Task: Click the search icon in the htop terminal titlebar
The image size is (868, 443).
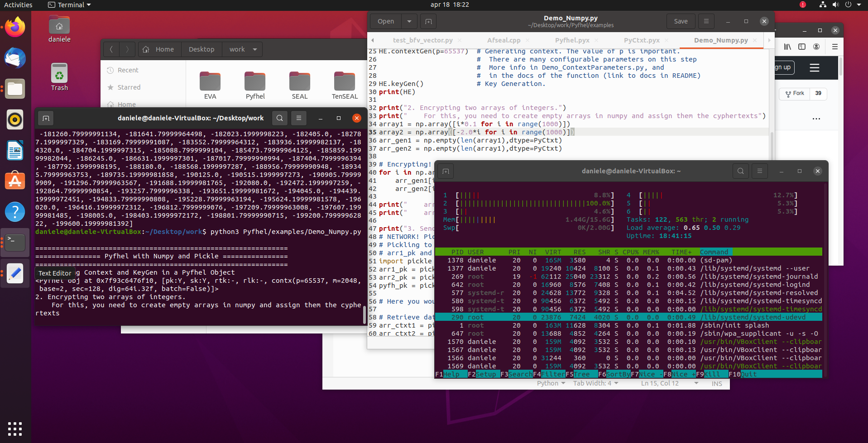Action: tap(740, 171)
